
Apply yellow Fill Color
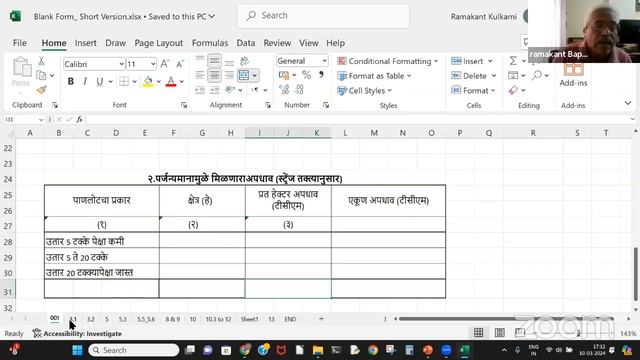click(x=148, y=82)
